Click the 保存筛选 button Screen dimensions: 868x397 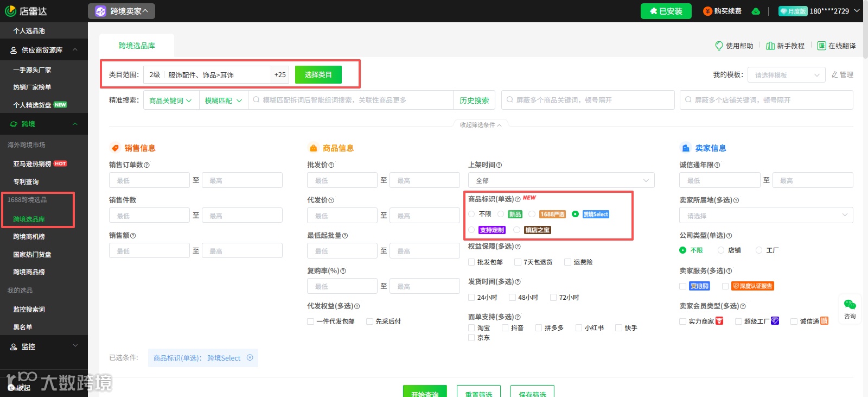[532, 391]
